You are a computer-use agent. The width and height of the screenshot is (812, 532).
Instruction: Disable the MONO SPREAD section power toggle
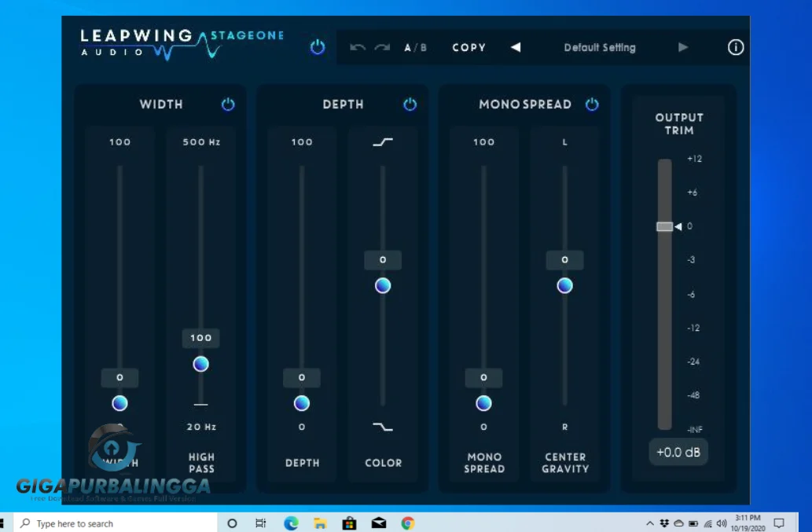click(592, 104)
